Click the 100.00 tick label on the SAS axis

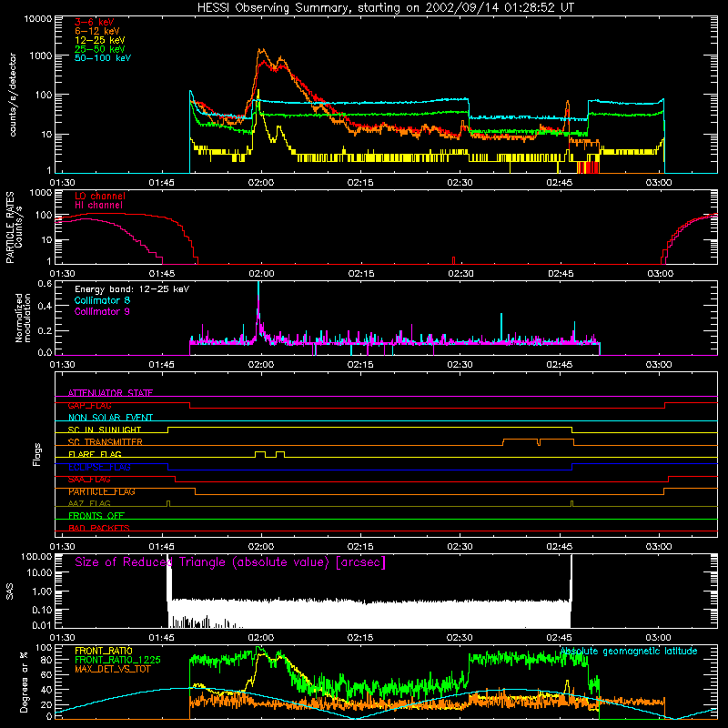click(x=36, y=556)
